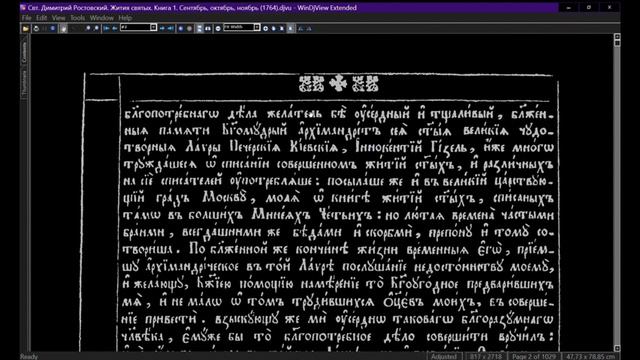Toggle facing pages layout
The height and width of the screenshot is (360, 640).
pyautogui.click(x=208, y=28)
